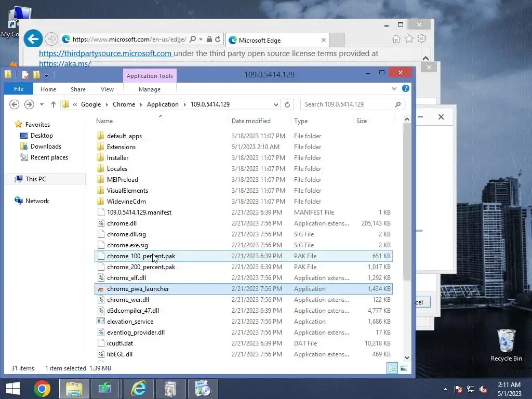
Task: Open the View ribbon tab
Action: point(107,89)
